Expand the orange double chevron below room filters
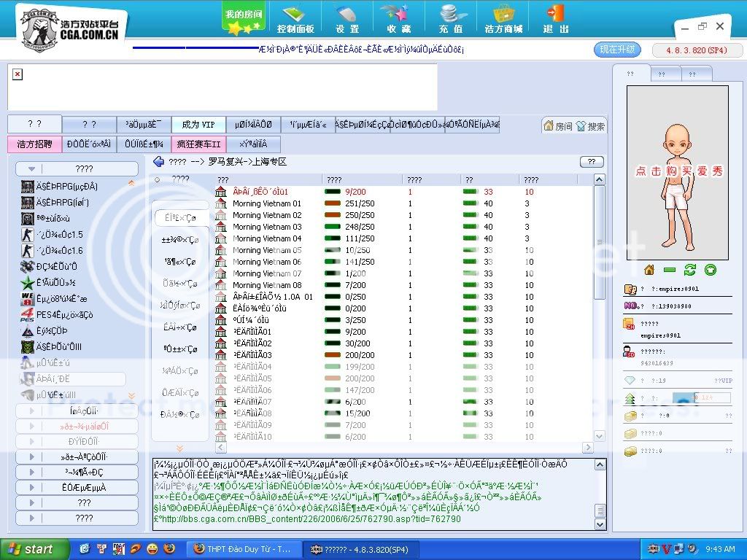The height and width of the screenshot is (560, 747). [x=179, y=448]
